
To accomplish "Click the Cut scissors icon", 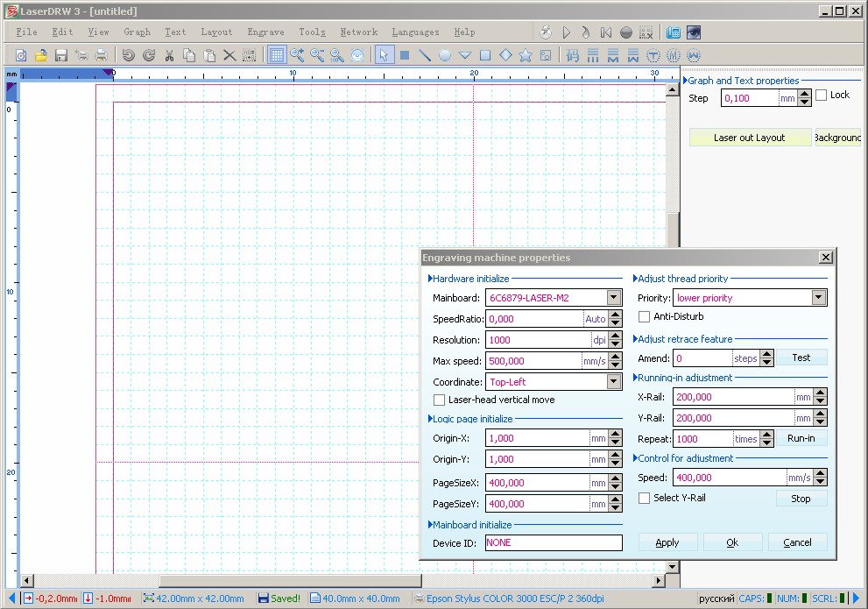I will pos(169,55).
